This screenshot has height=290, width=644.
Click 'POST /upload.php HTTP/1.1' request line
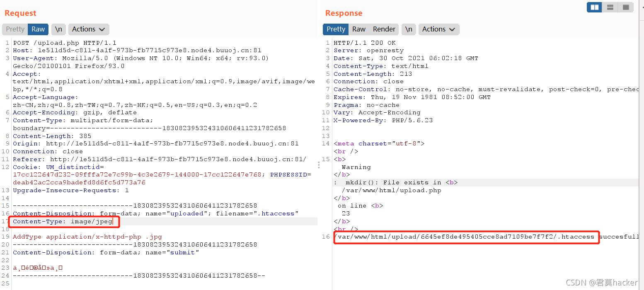[x=65, y=43]
